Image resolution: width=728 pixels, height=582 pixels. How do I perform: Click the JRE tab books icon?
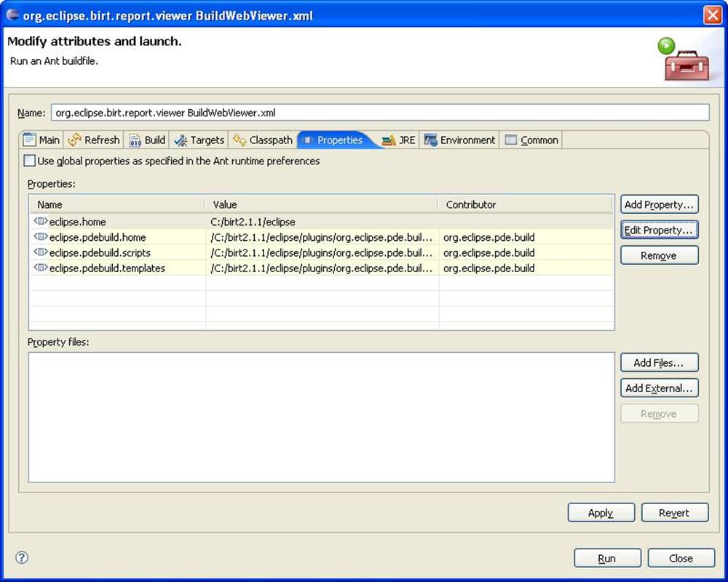coord(389,140)
